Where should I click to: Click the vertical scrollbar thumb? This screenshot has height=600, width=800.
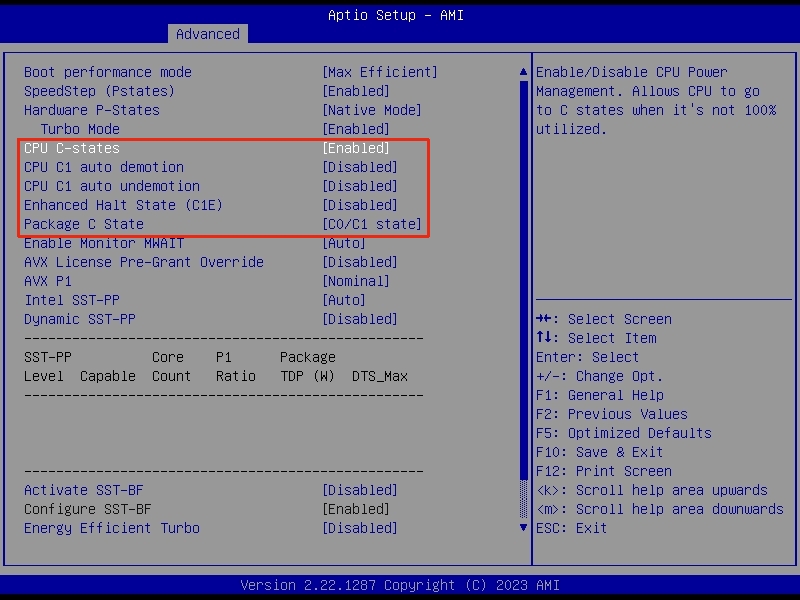[x=523, y=280]
